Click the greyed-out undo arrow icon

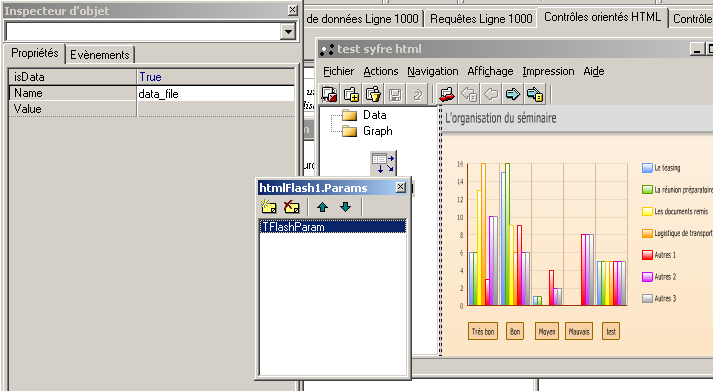point(417,94)
